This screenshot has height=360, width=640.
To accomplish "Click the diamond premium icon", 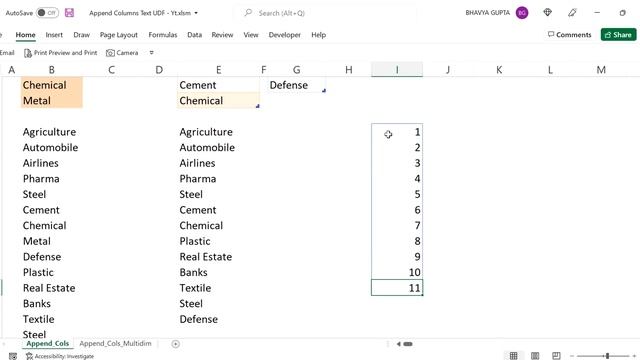I will coord(548,13).
